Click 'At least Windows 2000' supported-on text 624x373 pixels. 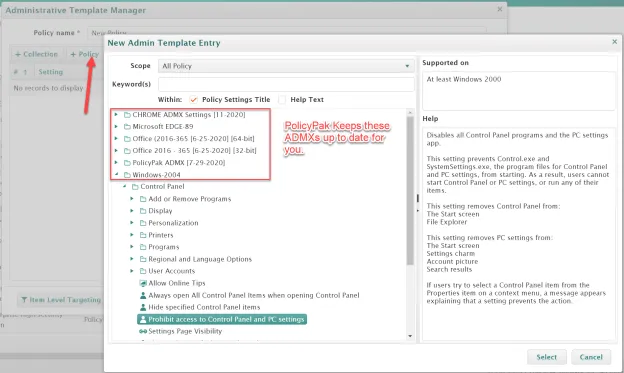pyautogui.click(x=464, y=79)
